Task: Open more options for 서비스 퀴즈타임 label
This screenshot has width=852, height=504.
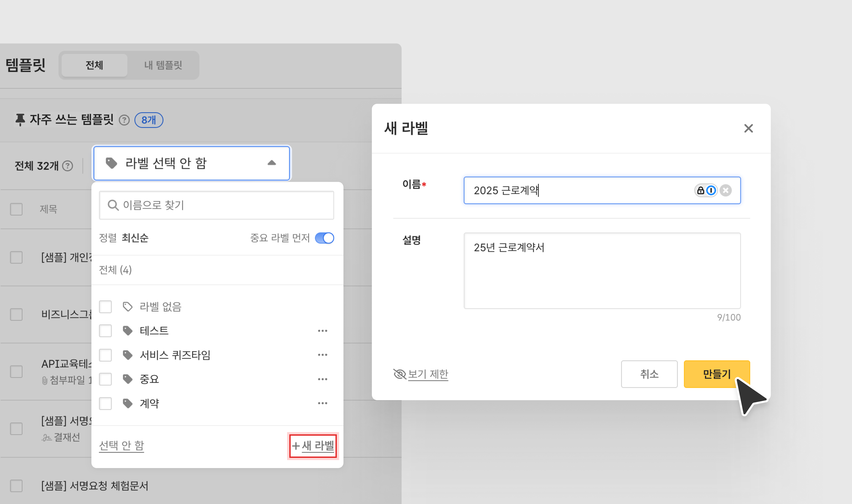Action: click(x=322, y=354)
